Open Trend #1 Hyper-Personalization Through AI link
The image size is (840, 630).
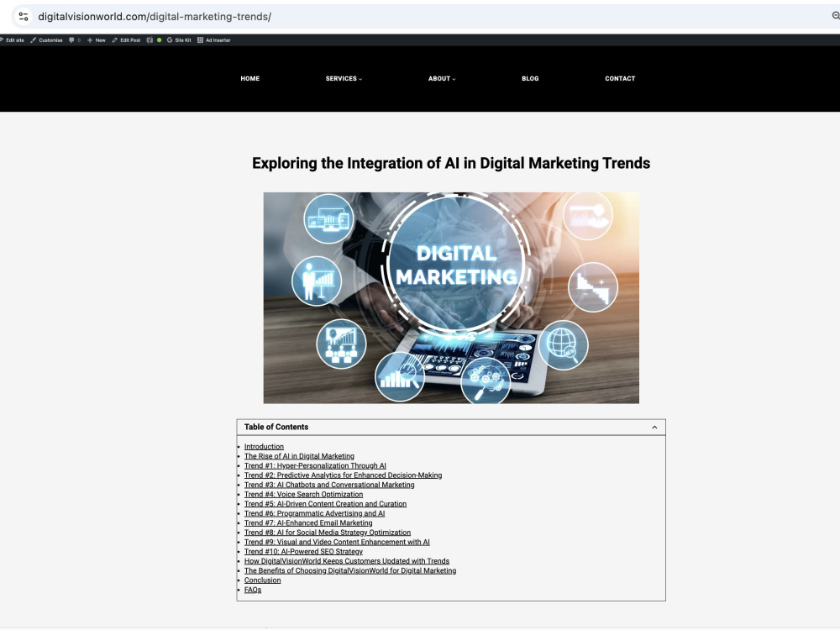(x=315, y=466)
